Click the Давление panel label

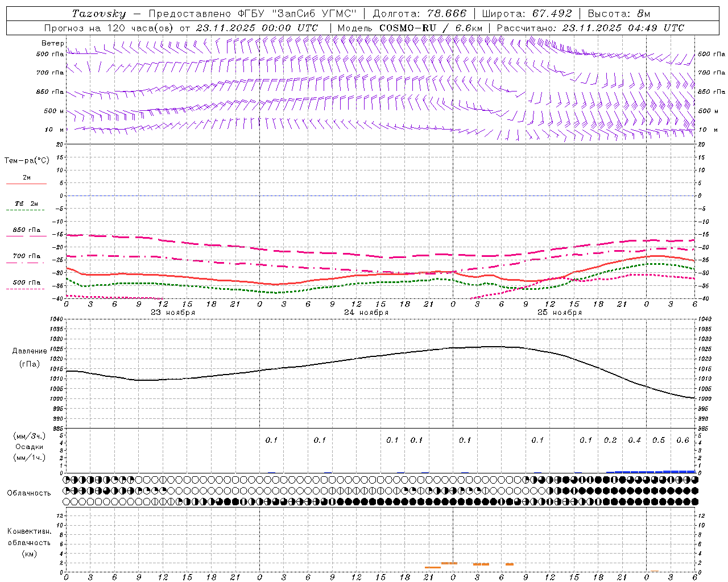tap(30, 351)
